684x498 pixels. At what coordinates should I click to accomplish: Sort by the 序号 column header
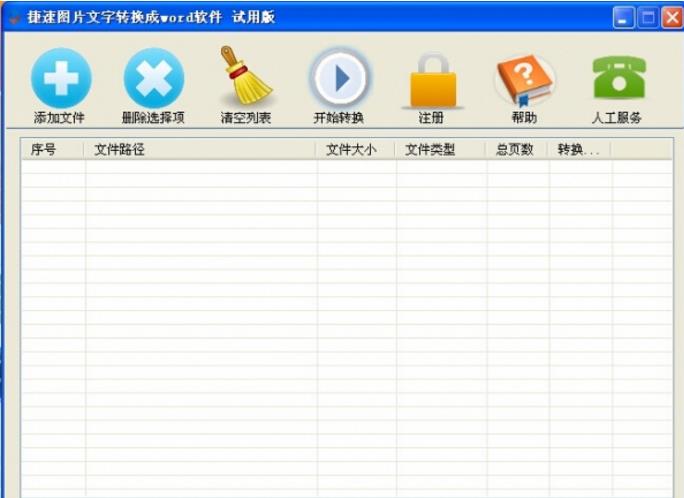tap(52, 150)
